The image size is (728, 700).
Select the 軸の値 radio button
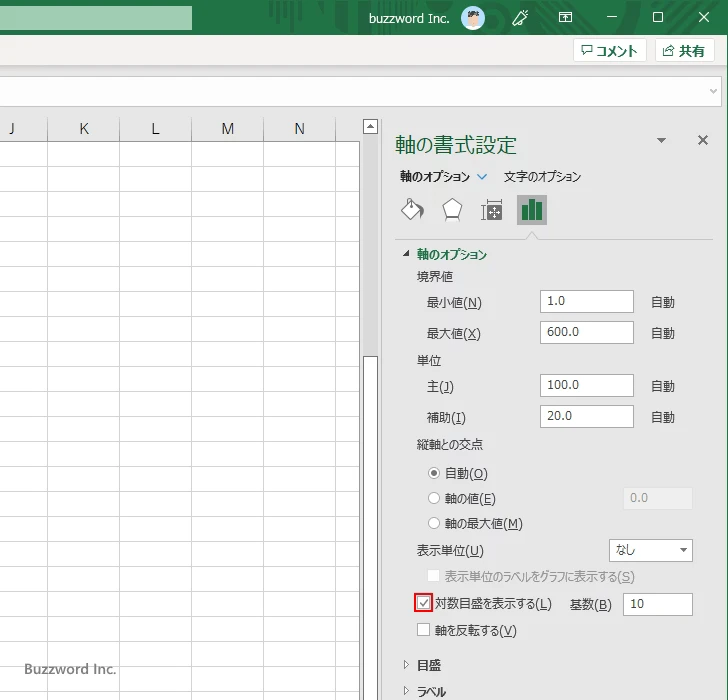click(x=434, y=498)
